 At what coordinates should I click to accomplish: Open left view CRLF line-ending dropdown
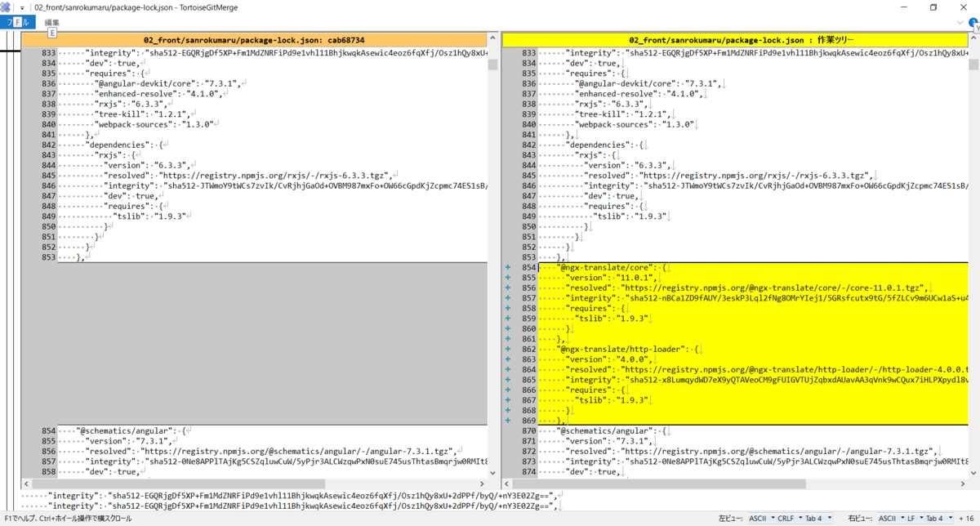788,519
